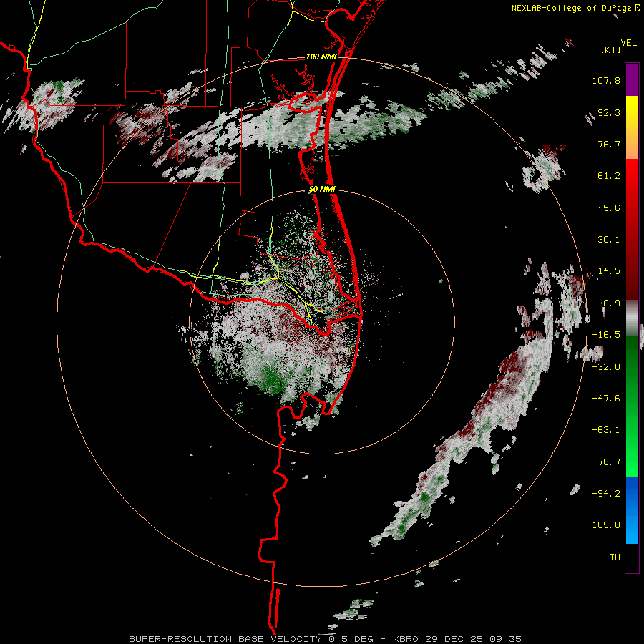The width and height of the screenshot is (644, 644).
Task: Select the 14.5 legend value
Action: [609, 271]
